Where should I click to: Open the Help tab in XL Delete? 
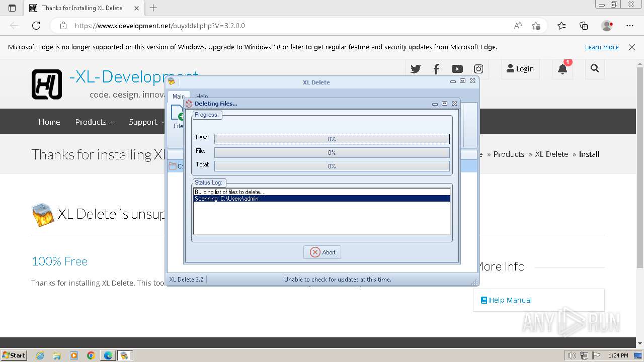tap(202, 96)
